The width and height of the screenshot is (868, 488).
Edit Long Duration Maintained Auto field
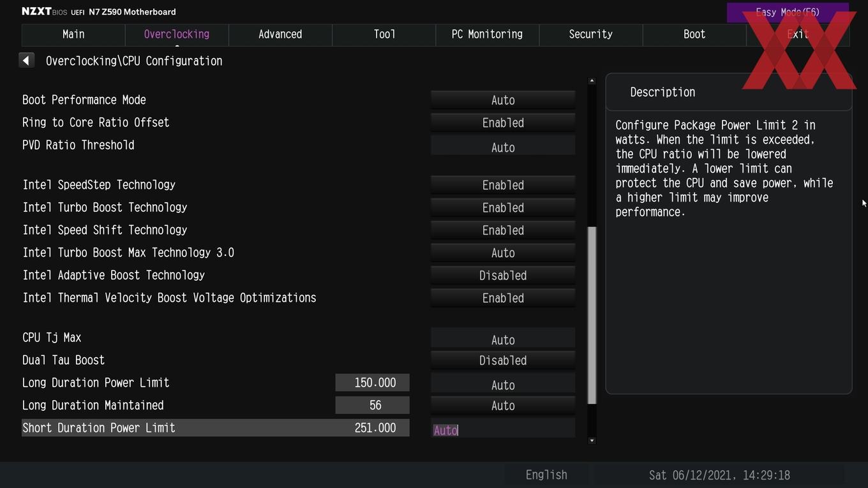click(x=503, y=406)
